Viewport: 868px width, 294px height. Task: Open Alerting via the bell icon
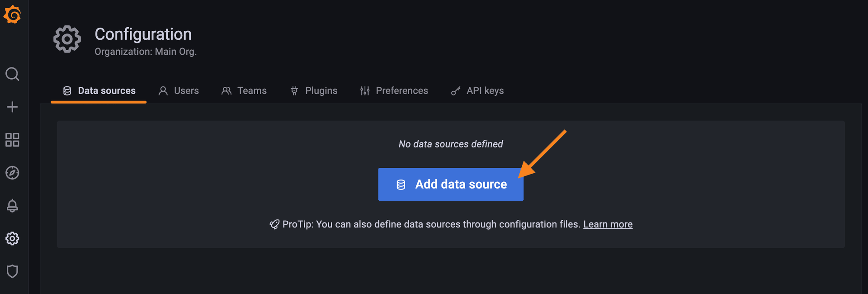pos(12,206)
